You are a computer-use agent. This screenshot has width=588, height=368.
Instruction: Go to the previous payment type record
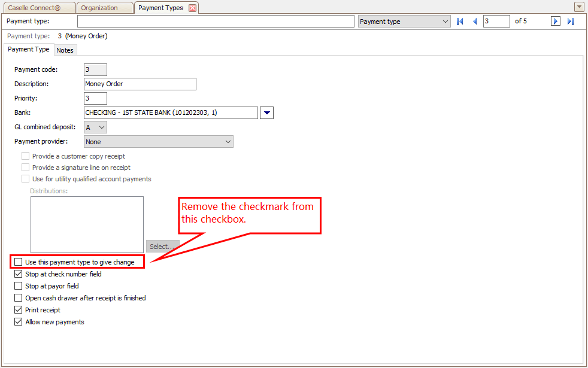475,22
